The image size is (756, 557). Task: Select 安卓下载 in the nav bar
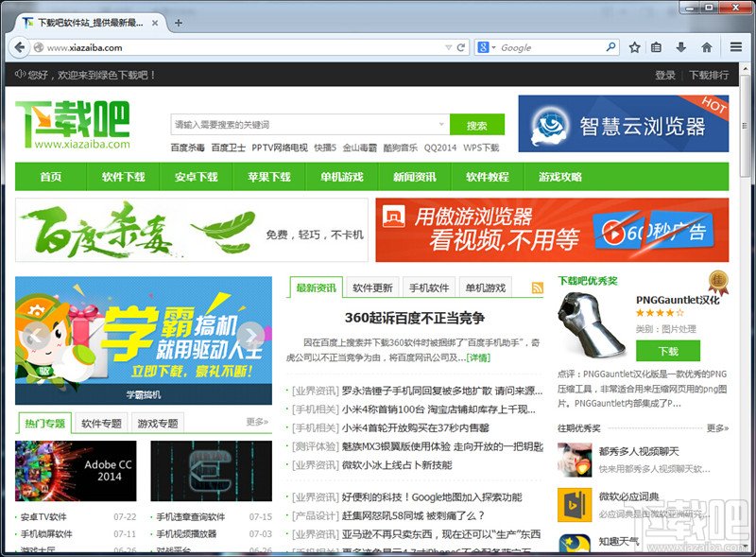coord(197,177)
